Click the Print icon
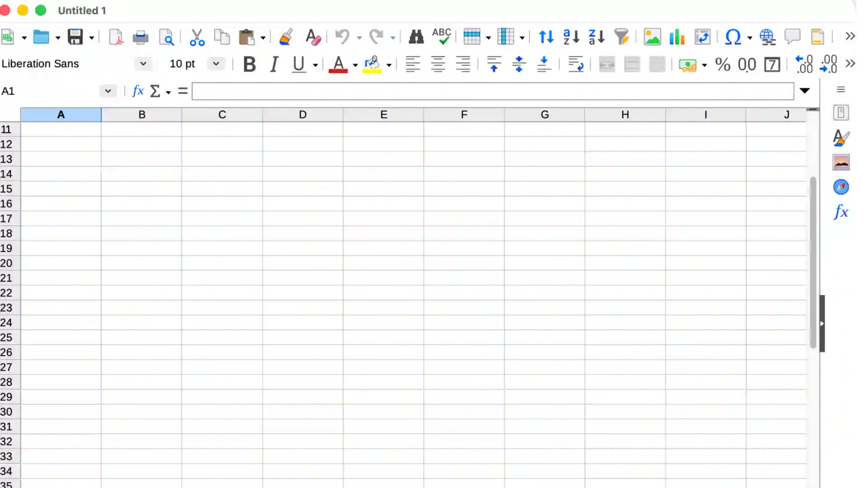 (x=141, y=37)
